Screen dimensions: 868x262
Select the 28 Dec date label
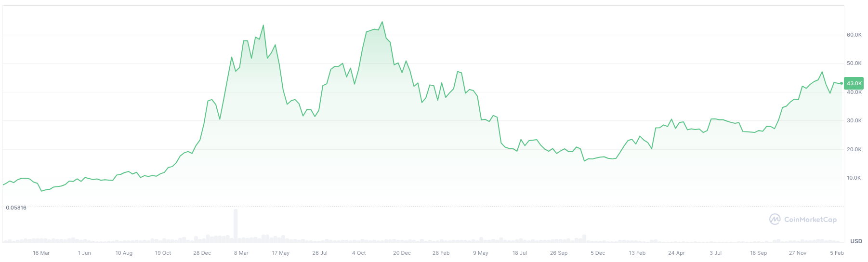pyautogui.click(x=202, y=253)
